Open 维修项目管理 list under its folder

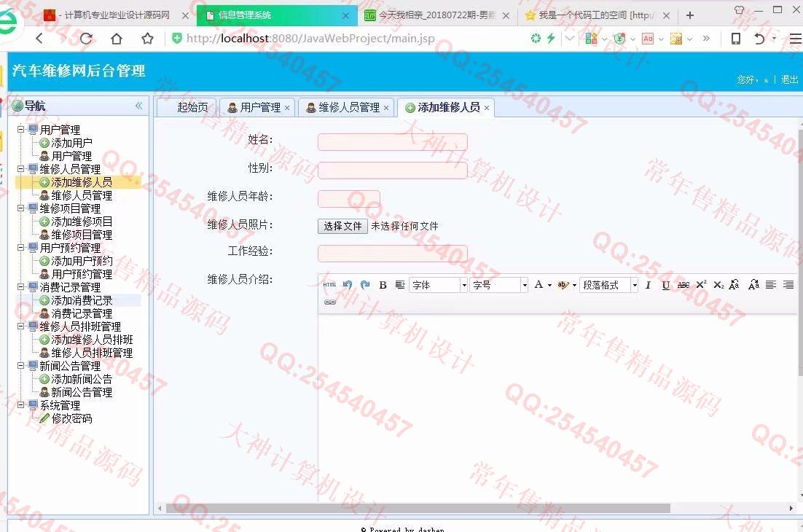click(82, 235)
